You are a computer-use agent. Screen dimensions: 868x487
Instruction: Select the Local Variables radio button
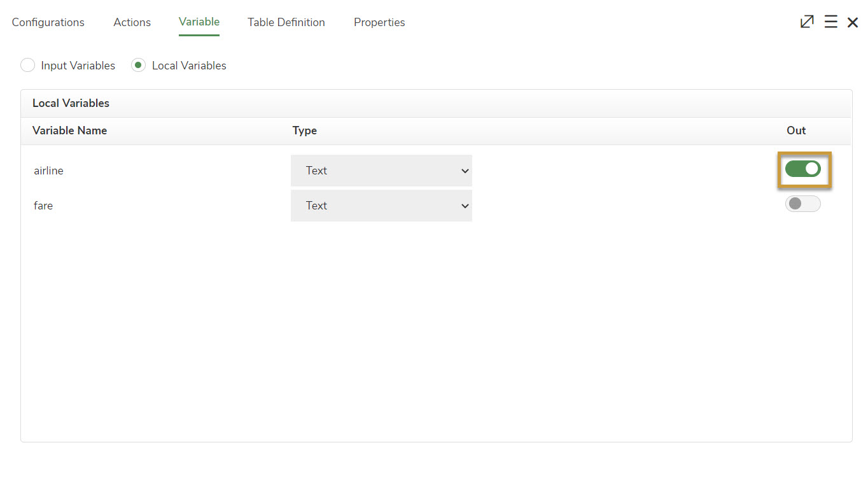tap(139, 66)
